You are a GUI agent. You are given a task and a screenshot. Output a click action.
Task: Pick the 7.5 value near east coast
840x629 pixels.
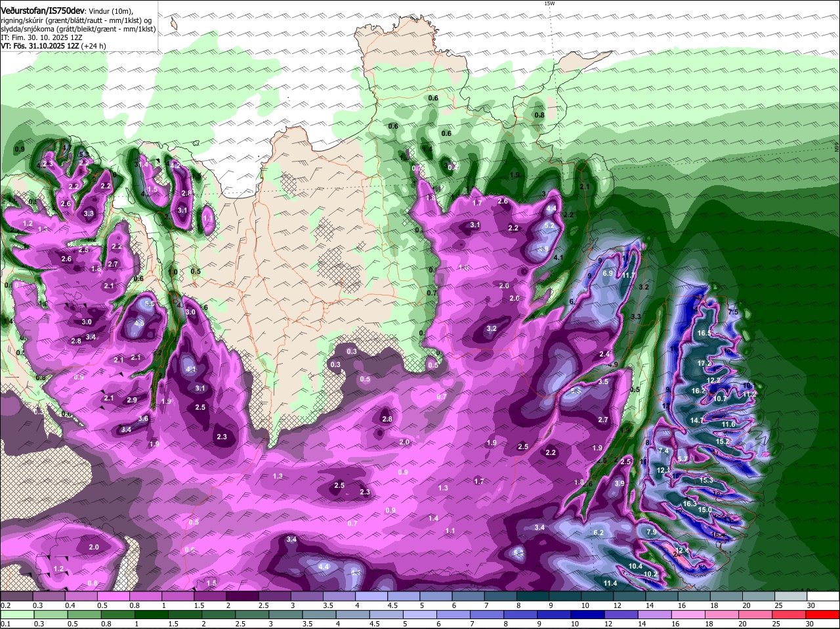[734, 312]
